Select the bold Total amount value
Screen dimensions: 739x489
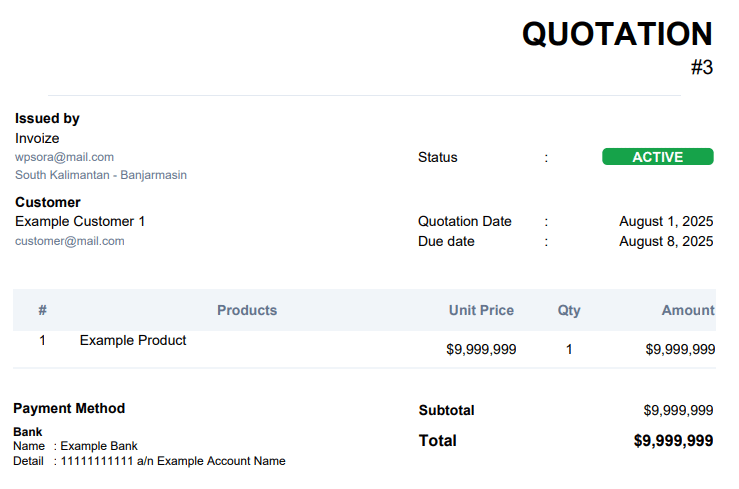tap(673, 440)
